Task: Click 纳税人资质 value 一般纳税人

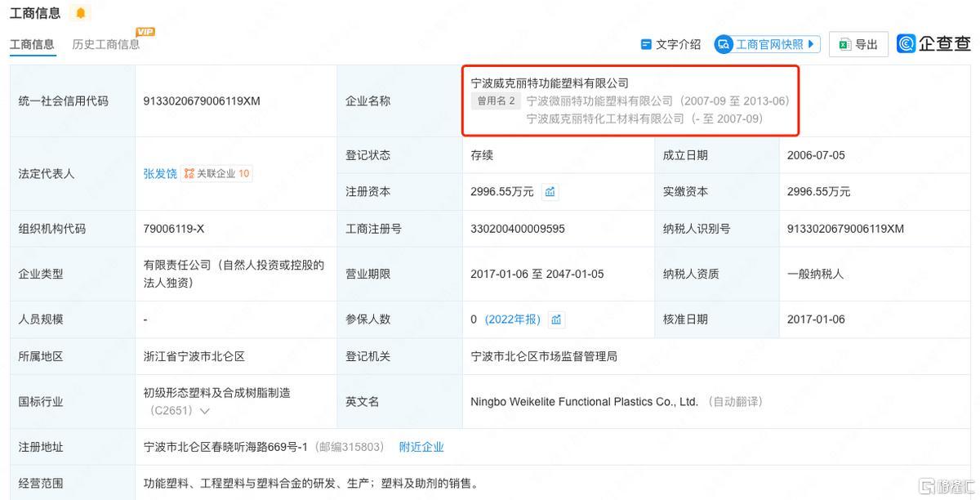Action: pos(816,275)
